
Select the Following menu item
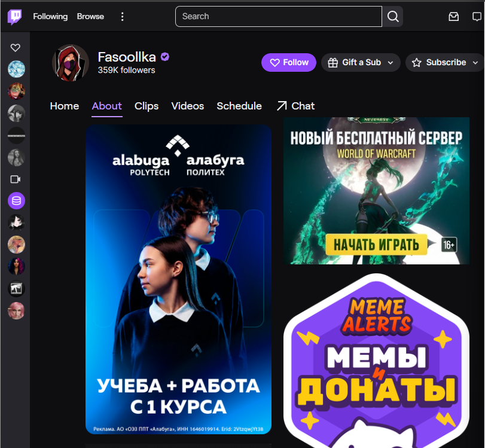click(x=50, y=16)
